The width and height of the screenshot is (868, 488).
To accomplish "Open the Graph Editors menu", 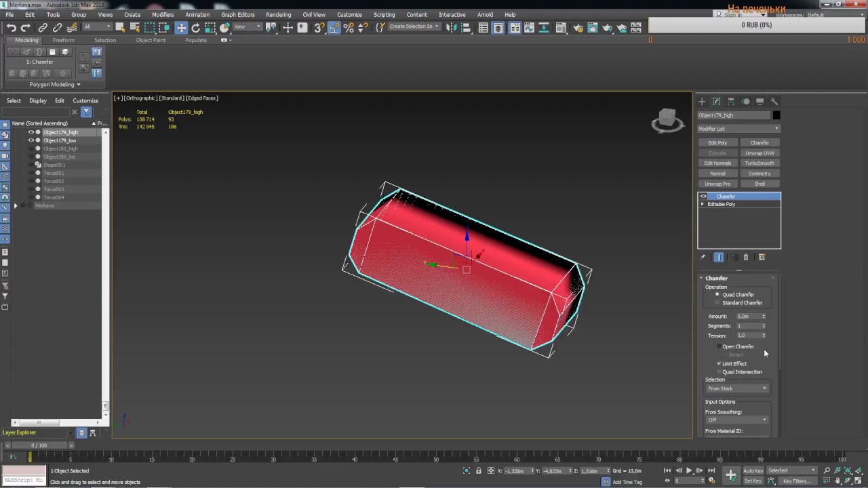I will click(x=237, y=15).
